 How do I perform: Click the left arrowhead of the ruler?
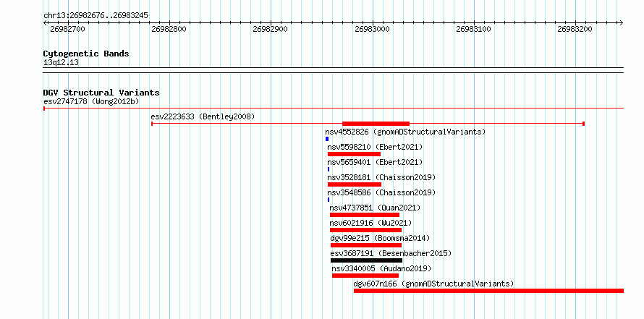click(x=45, y=23)
